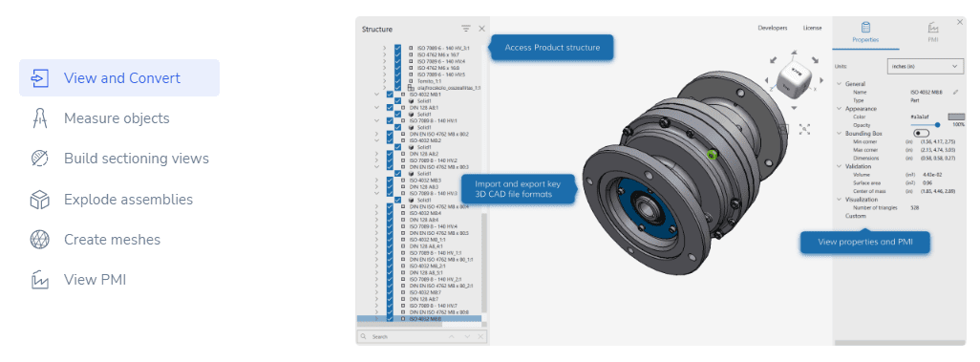
Task: Uncheck the ISO 4032 M8:1 checkbox
Action: point(391,95)
